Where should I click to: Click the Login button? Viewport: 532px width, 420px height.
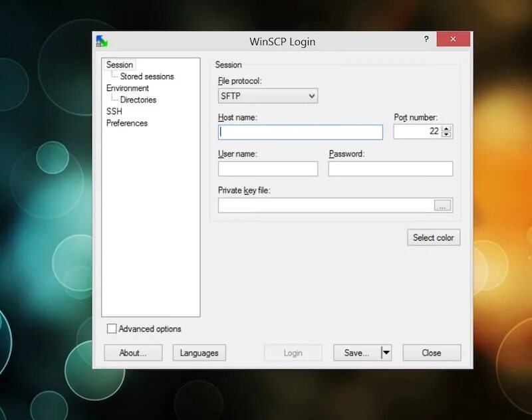(x=293, y=353)
